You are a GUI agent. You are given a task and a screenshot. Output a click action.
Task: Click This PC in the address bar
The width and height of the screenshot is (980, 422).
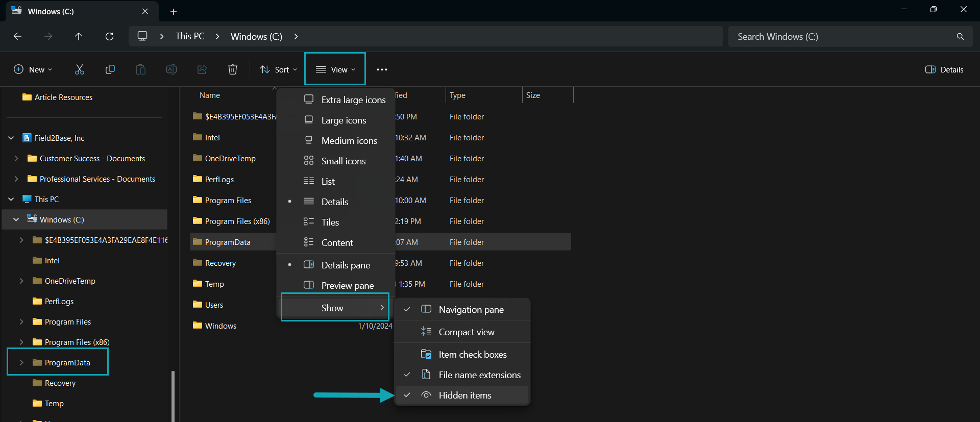(x=190, y=36)
